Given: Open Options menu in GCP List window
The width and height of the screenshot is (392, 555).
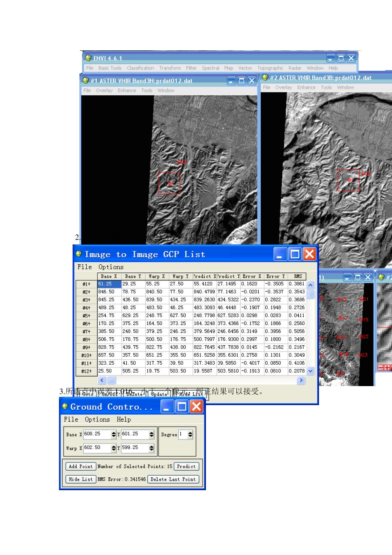Looking at the screenshot, I should [x=111, y=267].
